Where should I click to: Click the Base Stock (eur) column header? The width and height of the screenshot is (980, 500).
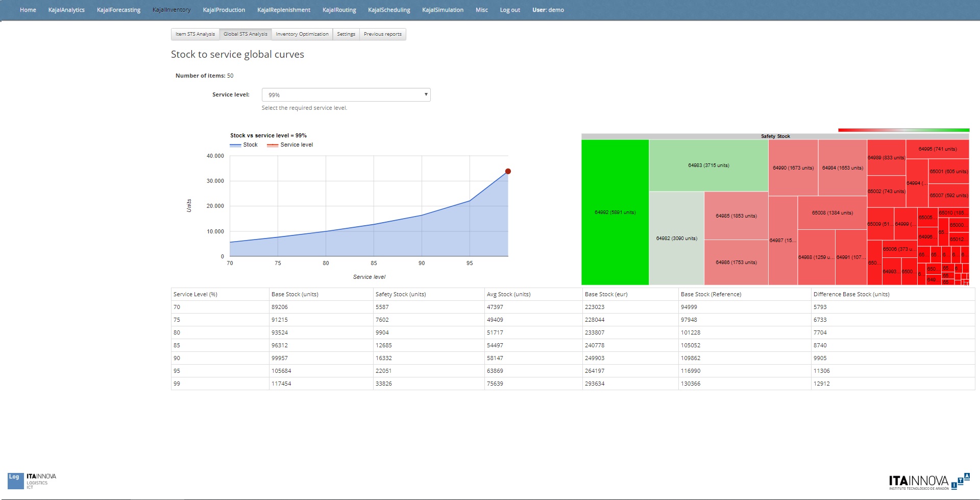630,294
